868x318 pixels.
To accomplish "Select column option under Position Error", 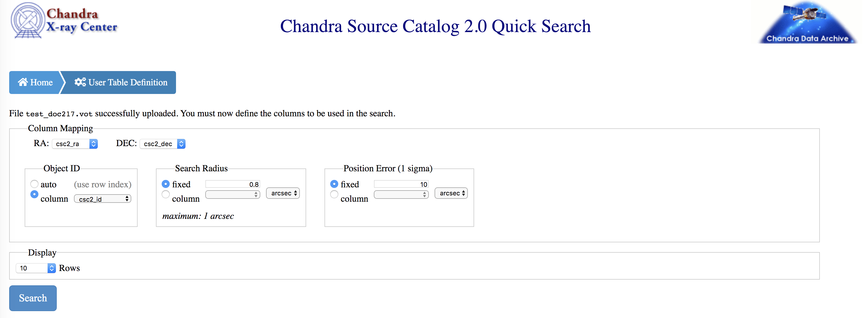I will [334, 194].
